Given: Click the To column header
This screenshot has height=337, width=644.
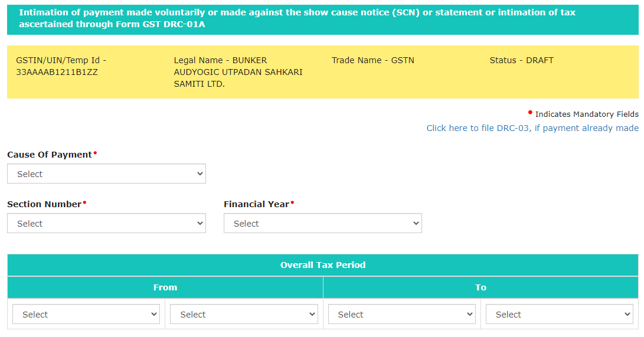Looking at the screenshot, I should tap(480, 287).
